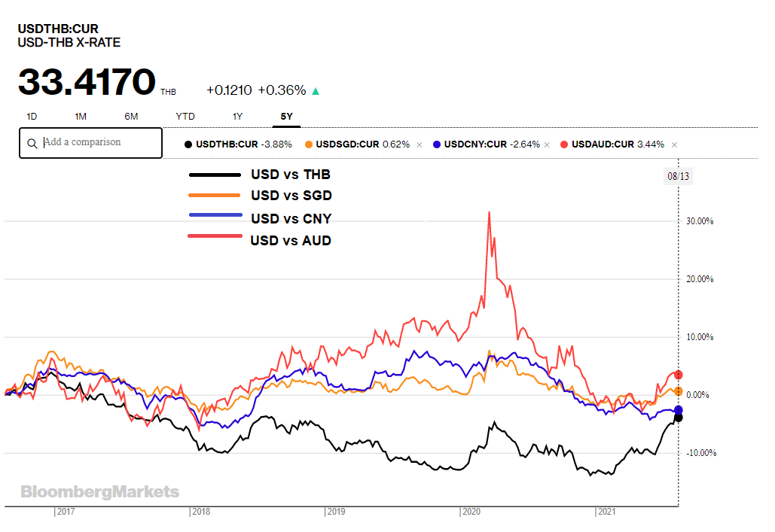Click the blue USDCNY:CUR legend dot
The width and height of the screenshot is (775, 532).
coord(437,144)
